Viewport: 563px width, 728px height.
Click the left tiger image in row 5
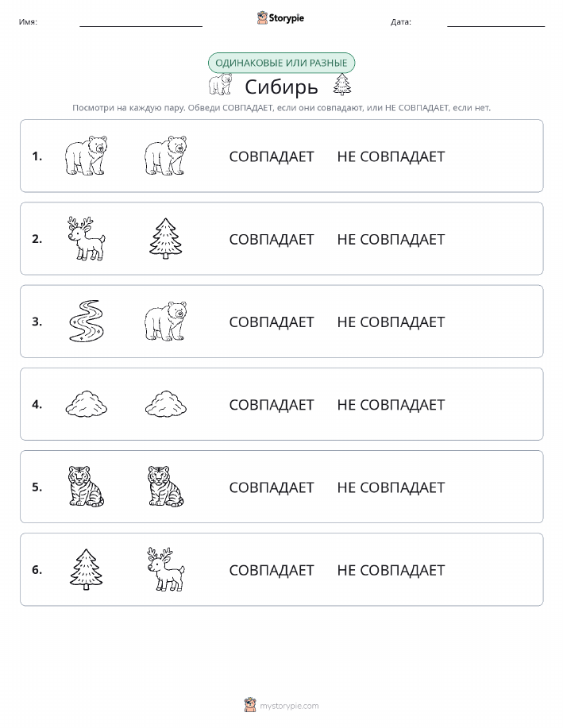86,486
